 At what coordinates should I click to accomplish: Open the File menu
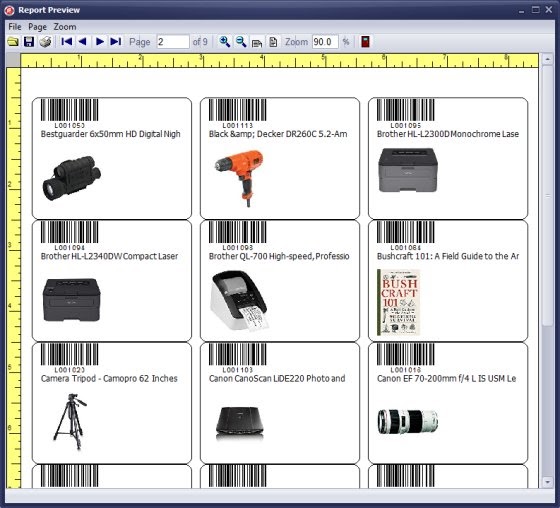click(15, 27)
